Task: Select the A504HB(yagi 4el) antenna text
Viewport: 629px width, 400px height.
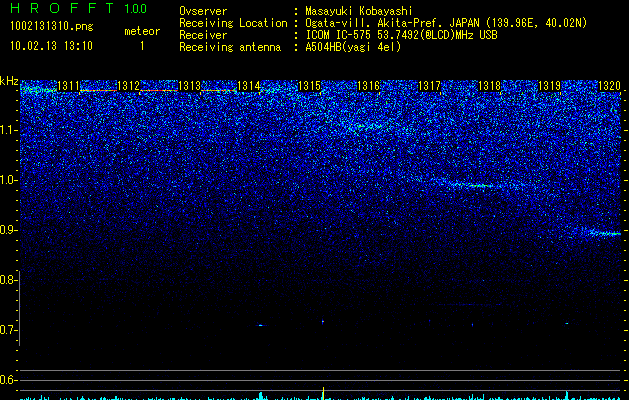Action: click(353, 47)
